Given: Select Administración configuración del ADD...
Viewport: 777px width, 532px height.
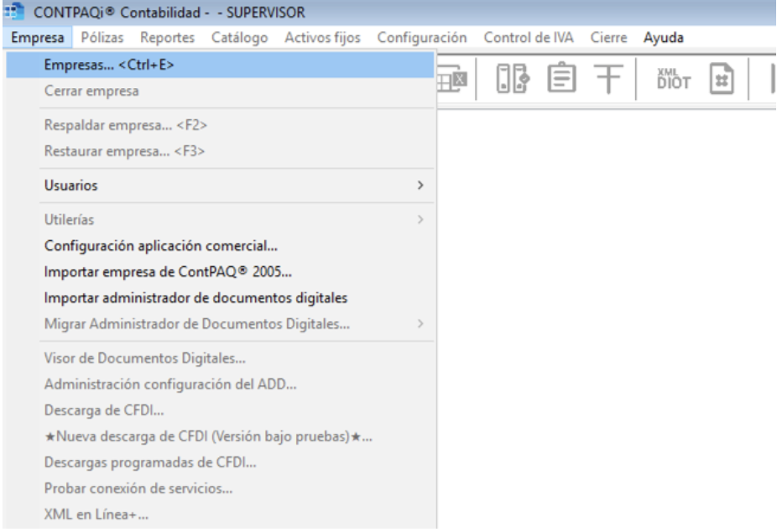Looking at the screenshot, I should (x=220, y=384).
